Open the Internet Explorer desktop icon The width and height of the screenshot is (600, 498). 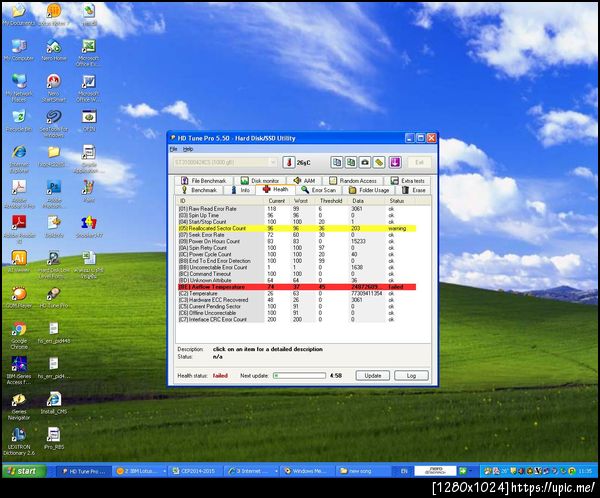pos(18,158)
